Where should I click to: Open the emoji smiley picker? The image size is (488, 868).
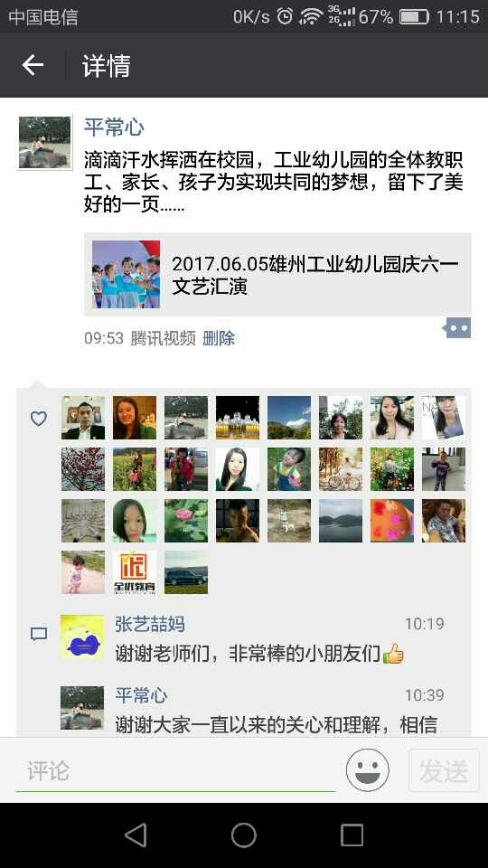[368, 770]
